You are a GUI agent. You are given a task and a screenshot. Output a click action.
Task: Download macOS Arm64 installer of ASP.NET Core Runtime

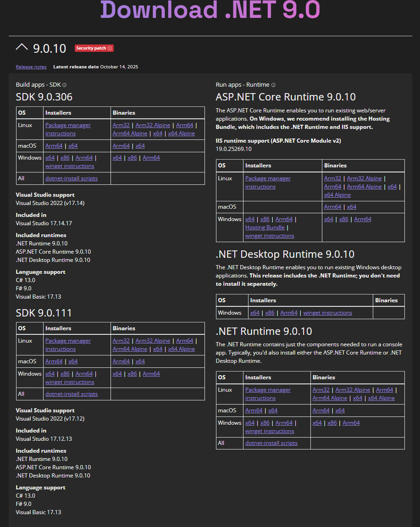click(332, 206)
